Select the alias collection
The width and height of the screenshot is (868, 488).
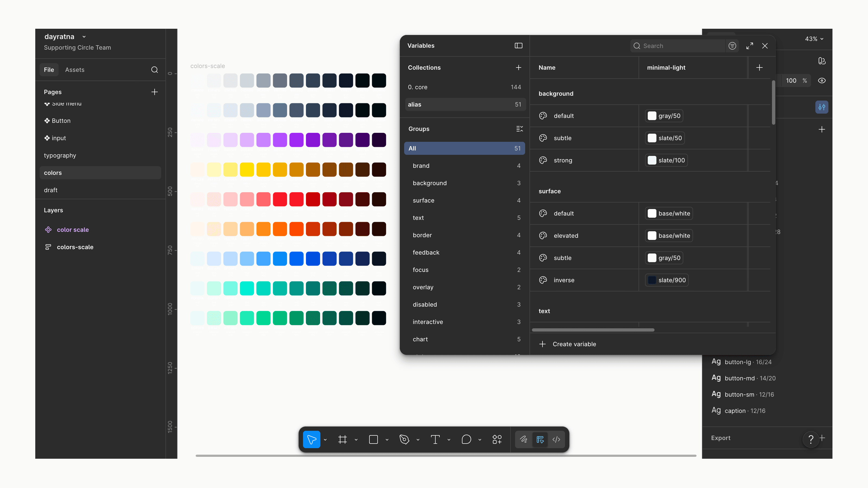[465, 104]
